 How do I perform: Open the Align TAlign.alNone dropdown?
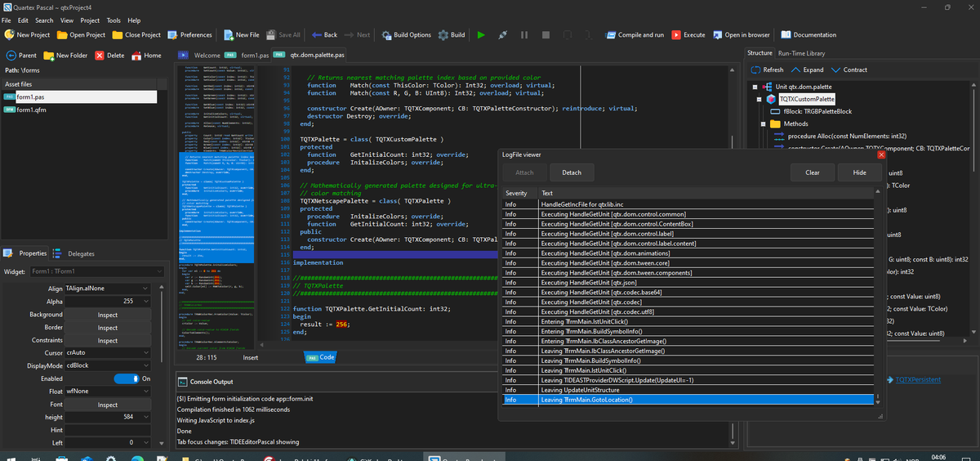[x=146, y=289]
